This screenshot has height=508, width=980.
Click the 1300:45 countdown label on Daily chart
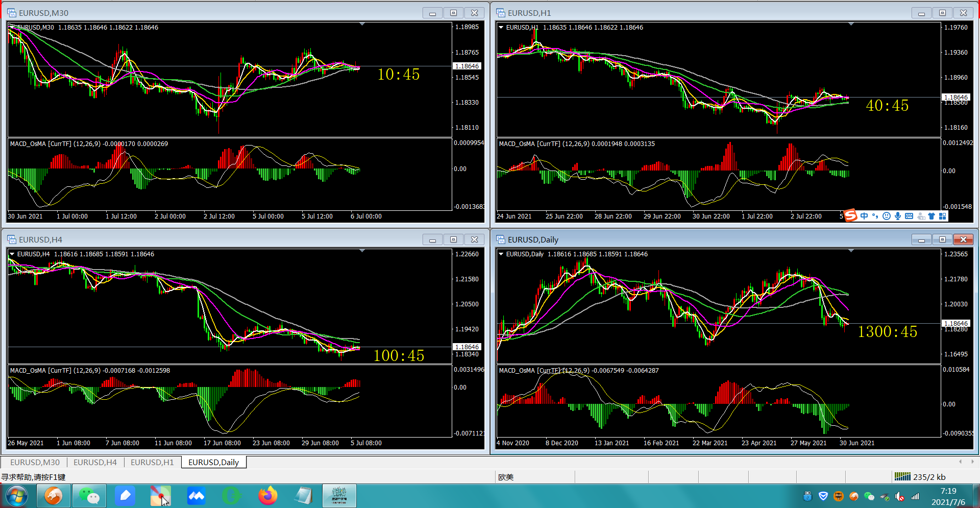point(887,332)
